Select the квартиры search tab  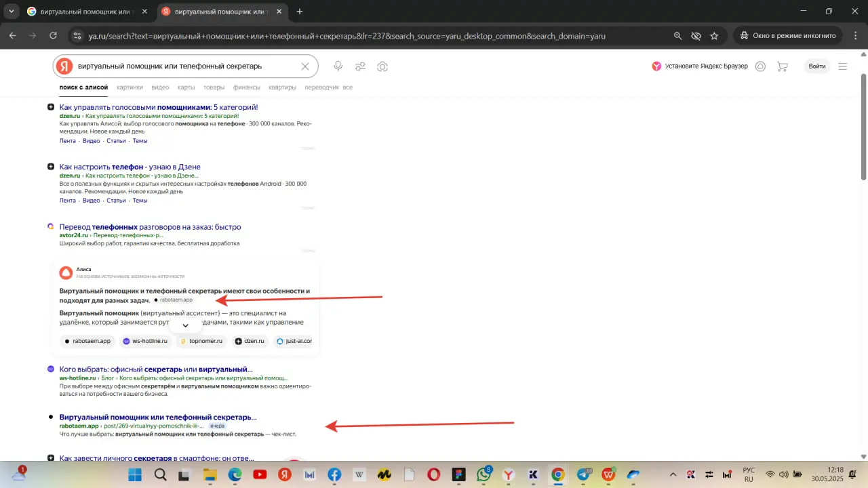point(282,87)
